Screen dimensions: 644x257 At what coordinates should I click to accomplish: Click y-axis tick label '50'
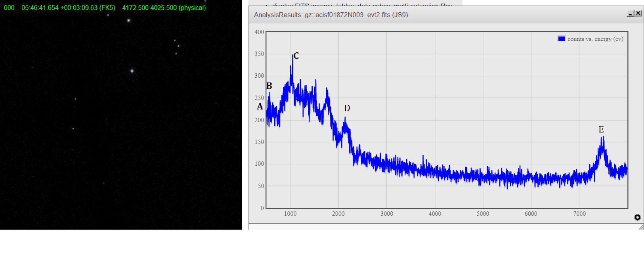(x=261, y=186)
